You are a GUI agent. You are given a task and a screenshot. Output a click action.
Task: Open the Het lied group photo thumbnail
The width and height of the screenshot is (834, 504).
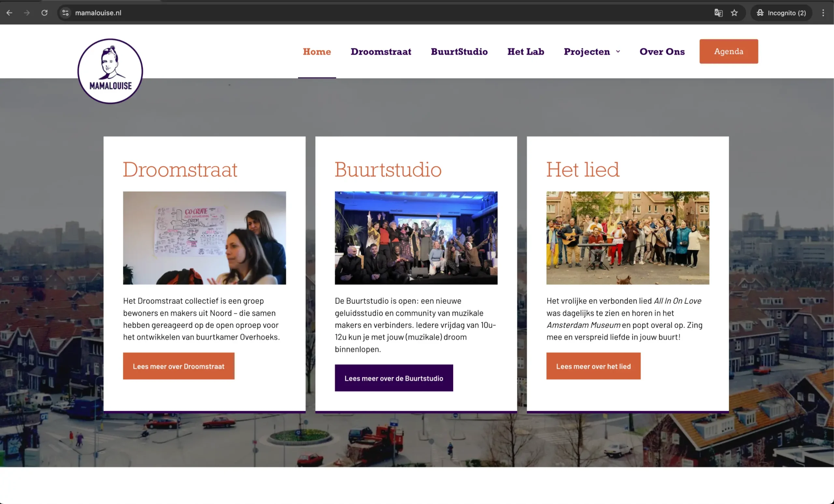(x=627, y=238)
